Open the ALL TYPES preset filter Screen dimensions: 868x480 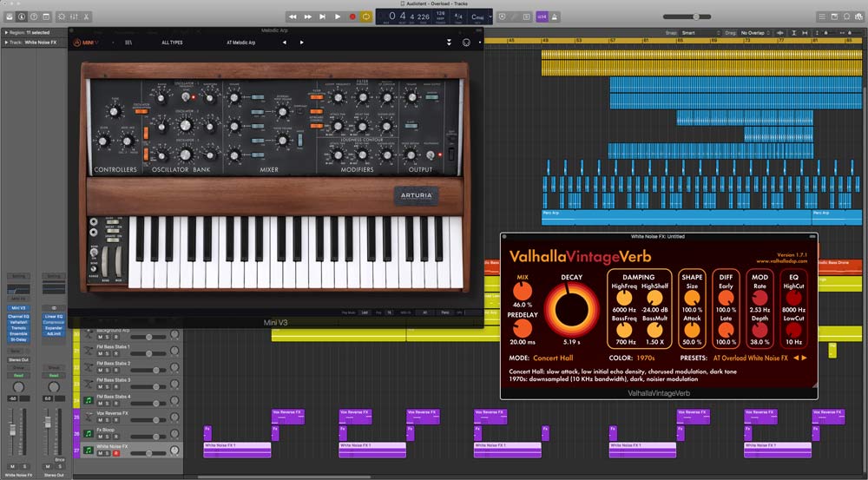[172, 42]
